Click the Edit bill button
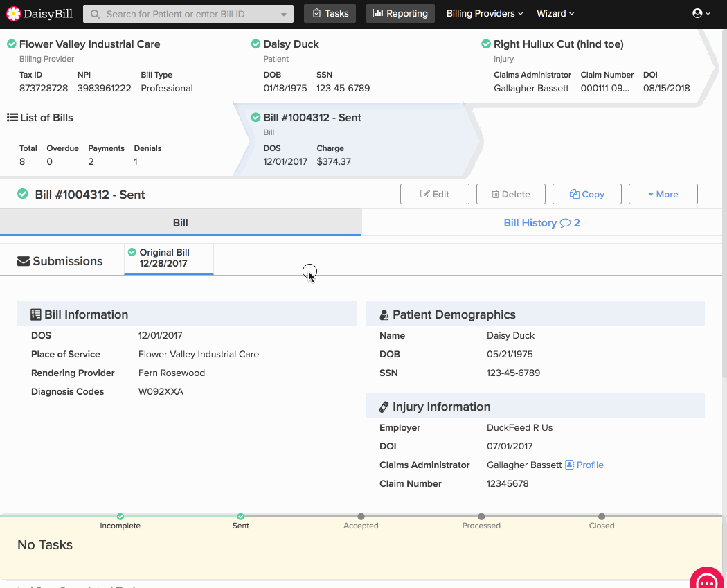The image size is (727, 588). [x=434, y=194]
